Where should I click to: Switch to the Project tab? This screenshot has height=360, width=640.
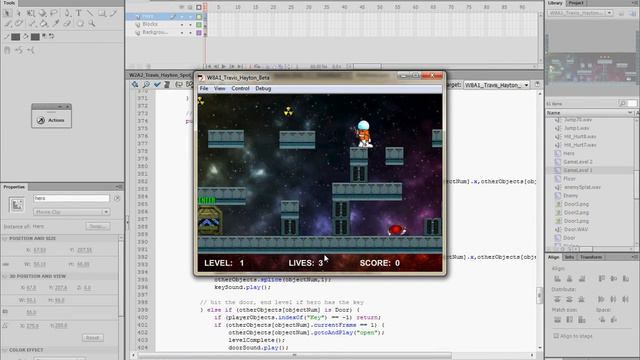coord(576,3)
